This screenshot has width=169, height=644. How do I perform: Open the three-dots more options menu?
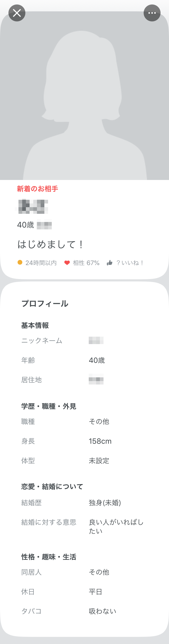click(x=152, y=13)
